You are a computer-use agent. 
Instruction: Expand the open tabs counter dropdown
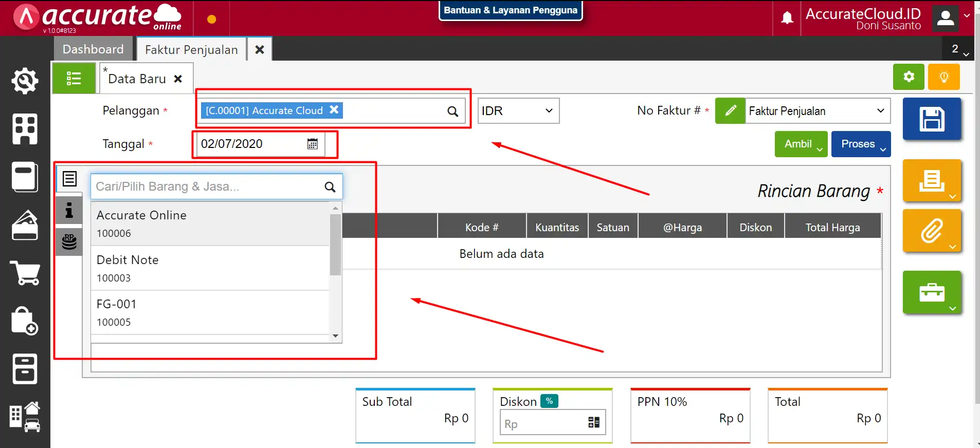959,49
